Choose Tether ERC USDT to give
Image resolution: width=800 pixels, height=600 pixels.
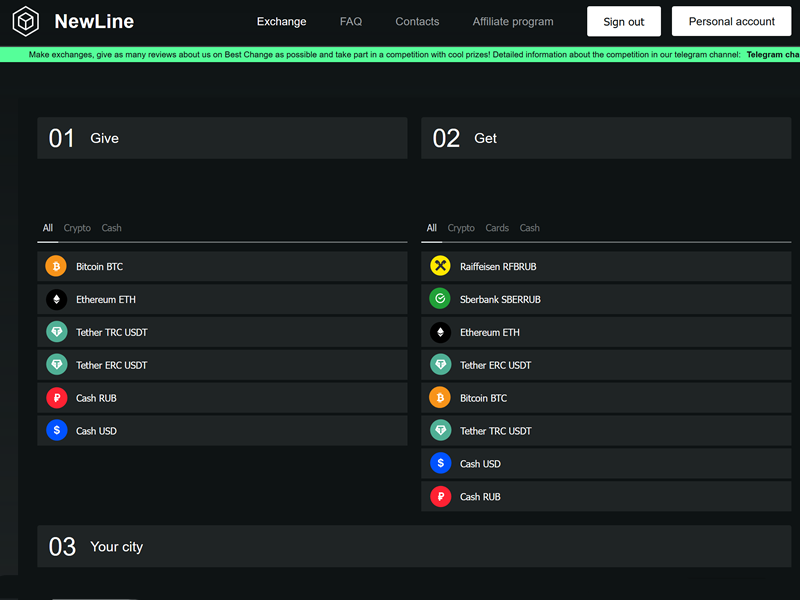222,365
